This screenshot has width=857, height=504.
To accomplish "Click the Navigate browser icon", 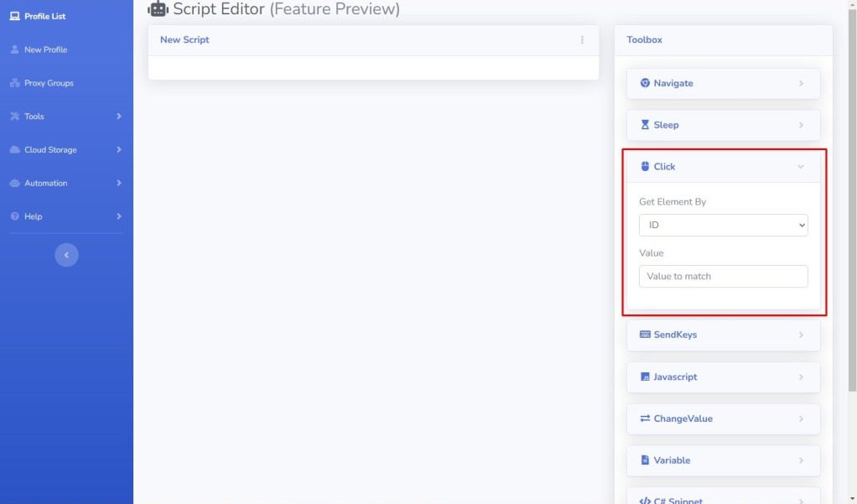I will click(645, 83).
